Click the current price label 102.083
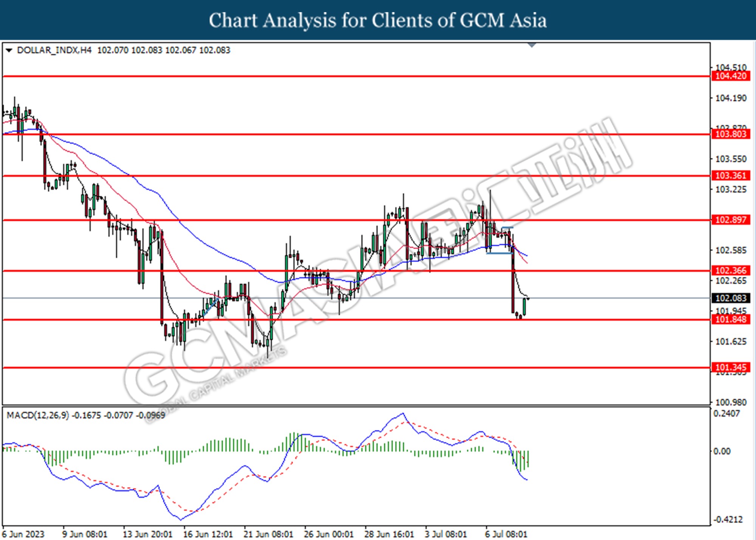Viewport: 756px width, 540px height. point(731,298)
